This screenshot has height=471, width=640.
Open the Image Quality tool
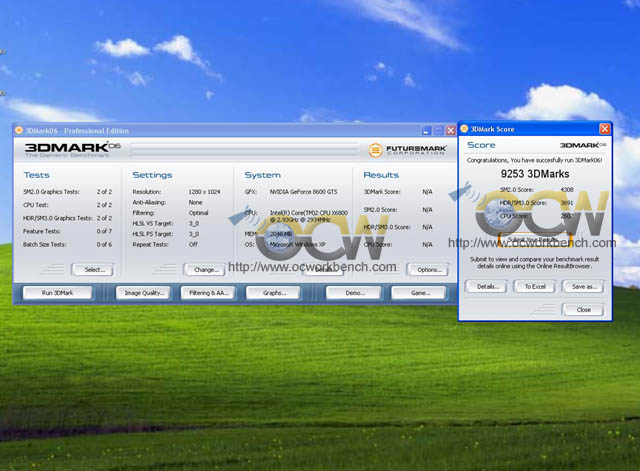(144, 293)
